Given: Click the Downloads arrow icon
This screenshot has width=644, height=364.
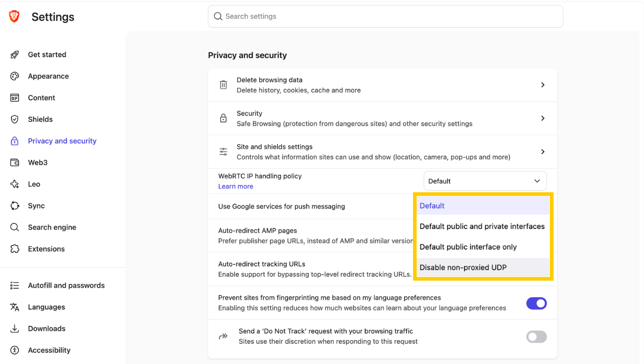Looking at the screenshot, I should click(14, 329).
